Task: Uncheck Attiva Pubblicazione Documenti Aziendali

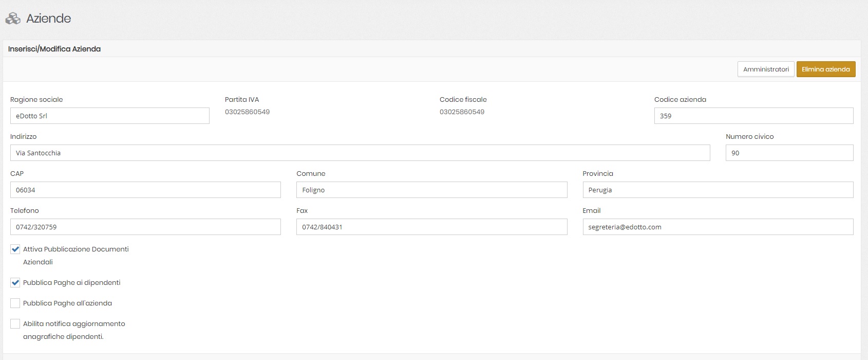Action: pos(15,249)
